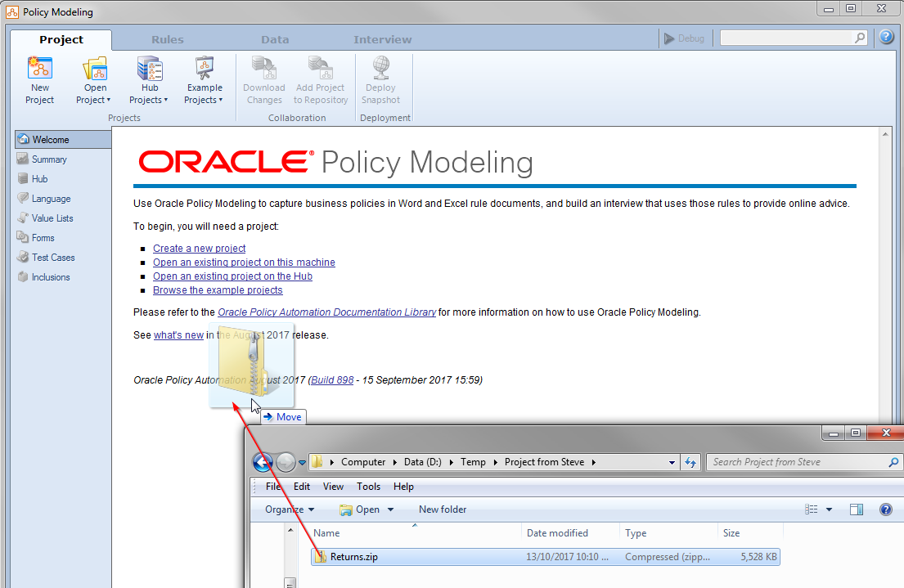Image resolution: width=904 pixels, height=588 pixels.
Task: Click the Deploy Snapshot globe icon
Action: (380, 68)
